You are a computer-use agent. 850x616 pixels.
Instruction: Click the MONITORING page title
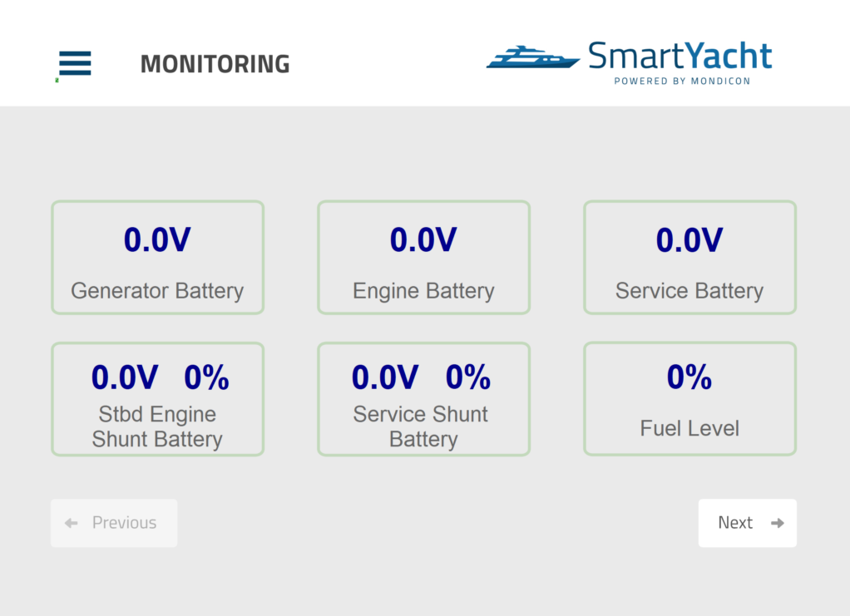215,64
